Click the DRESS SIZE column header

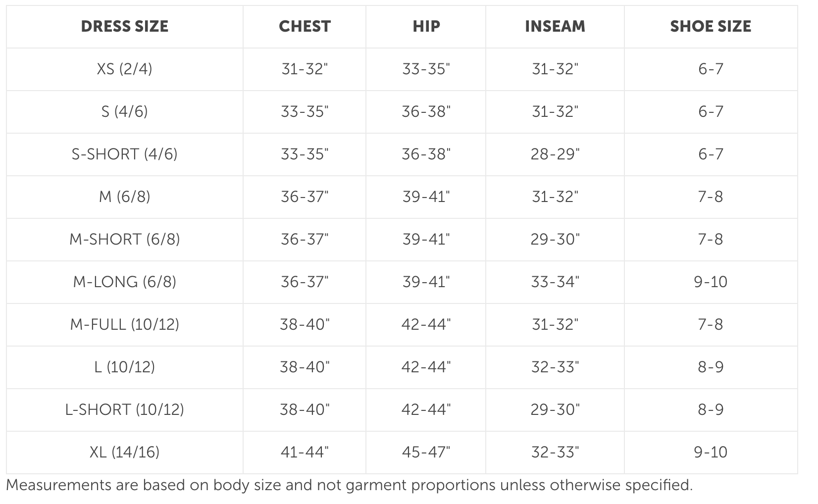(124, 26)
